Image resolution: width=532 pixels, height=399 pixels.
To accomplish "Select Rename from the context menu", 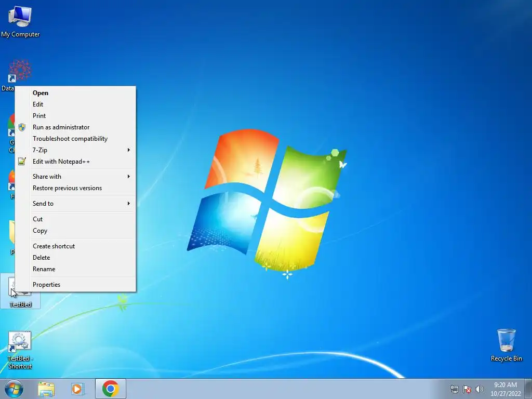I will 76,269.
